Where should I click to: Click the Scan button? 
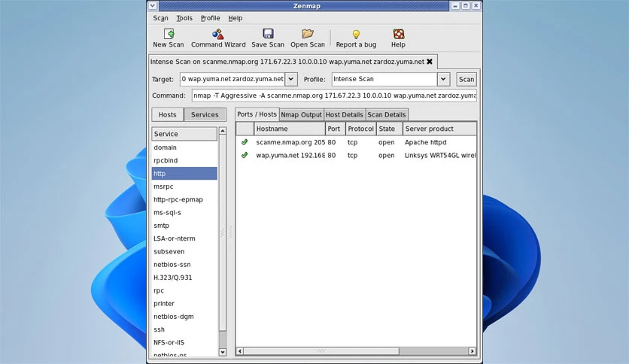466,80
